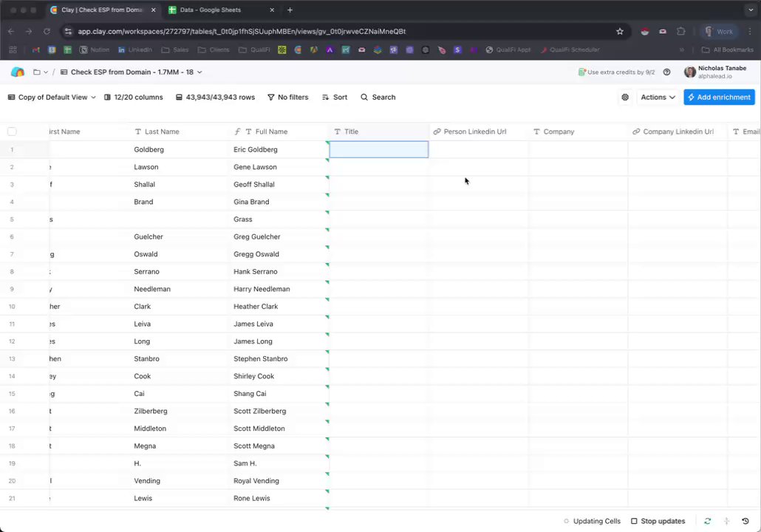This screenshot has height=532, width=761.
Task: Bookmark page with the star icon
Action: pyautogui.click(x=620, y=31)
